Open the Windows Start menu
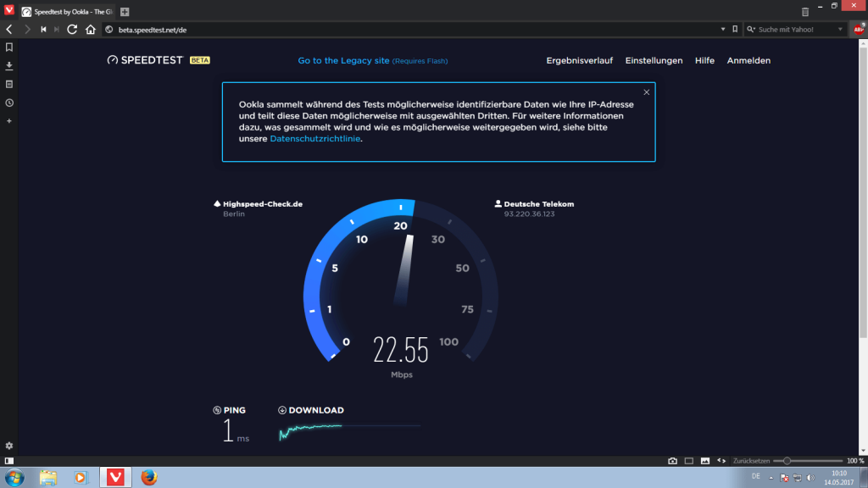This screenshot has width=868, height=488. [14, 477]
